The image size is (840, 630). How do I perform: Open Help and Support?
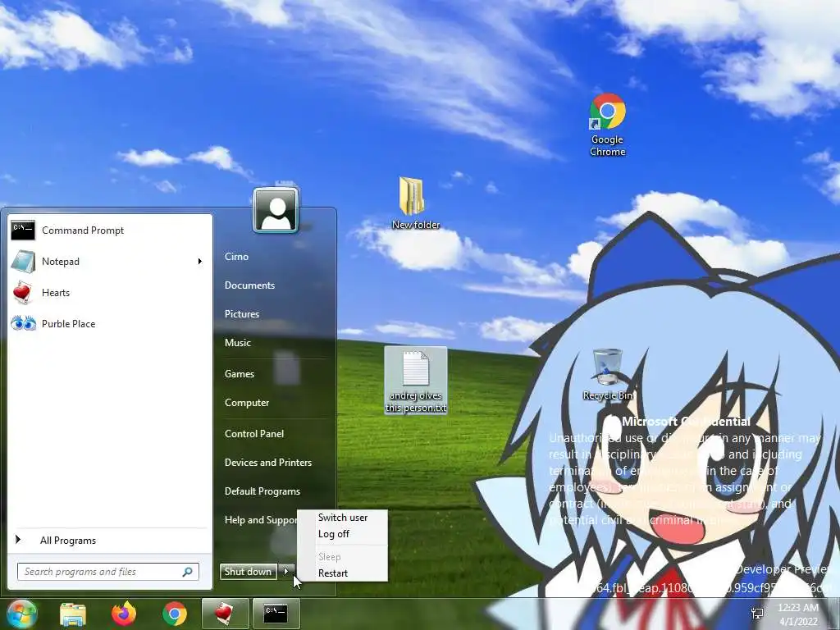pyautogui.click(x=260, y=520)
